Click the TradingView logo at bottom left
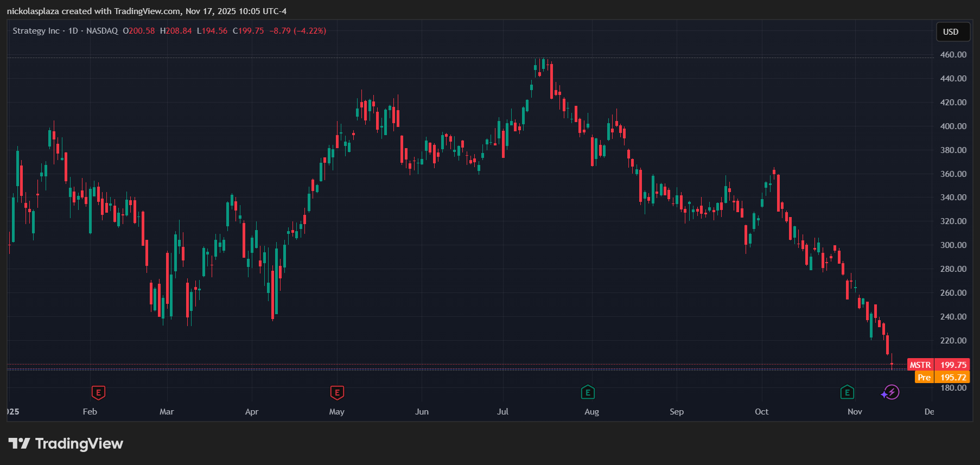 66,444
